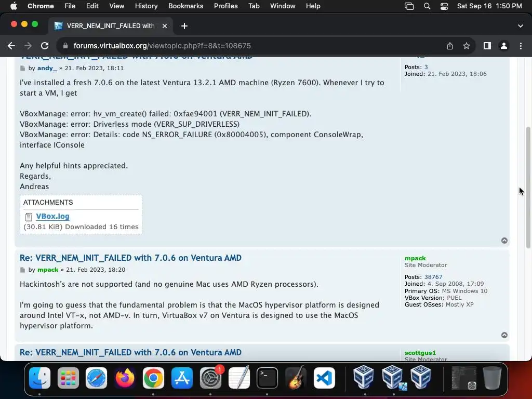Viewport: 532px width, 399px height.
Task: Open Stage Manager menu bar icon
Action: 409,6
